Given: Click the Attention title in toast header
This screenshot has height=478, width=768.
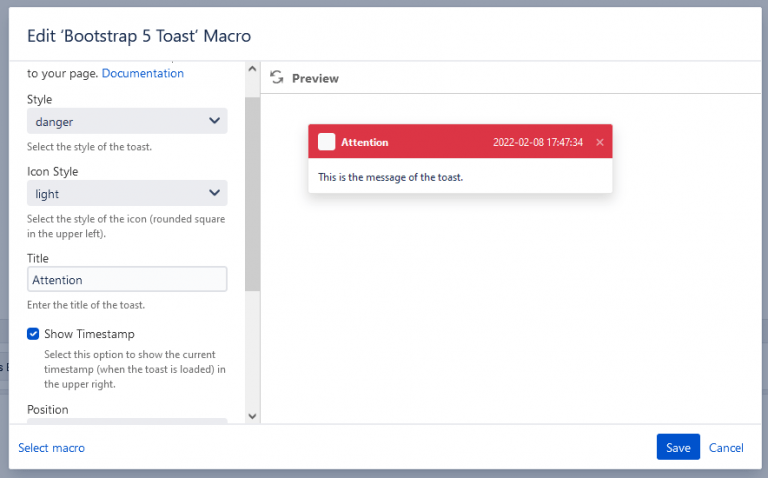Looking at the screenshot, I should [364, 142].
